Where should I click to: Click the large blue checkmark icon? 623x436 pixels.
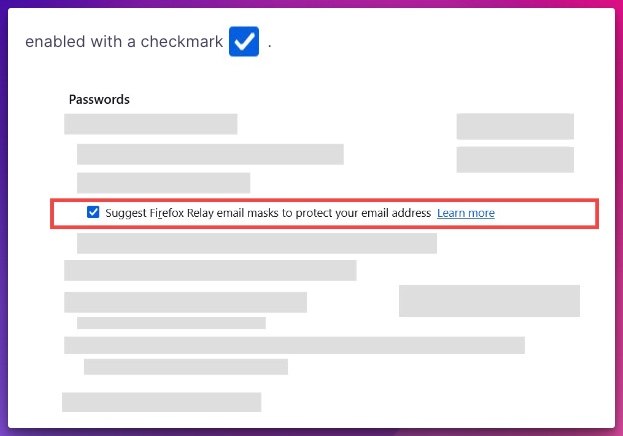[x=244, y=41]
